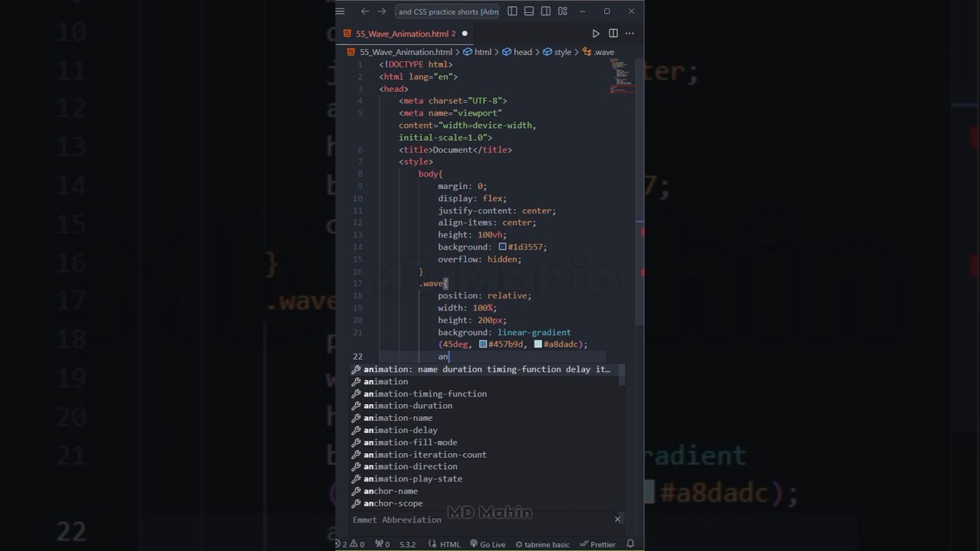Open the hamburger application menu
The height and width of the screenshot is (551, 980).
(x=340, y=11)
